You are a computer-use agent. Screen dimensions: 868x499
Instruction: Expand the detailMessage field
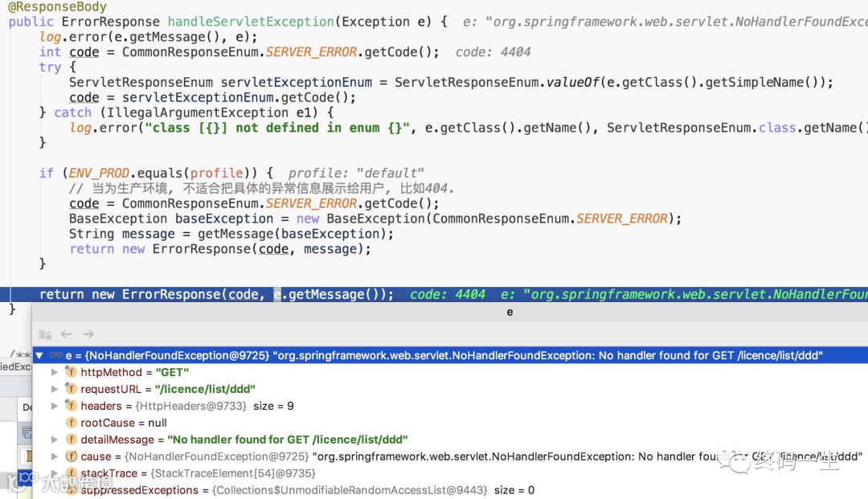[55, 440]
